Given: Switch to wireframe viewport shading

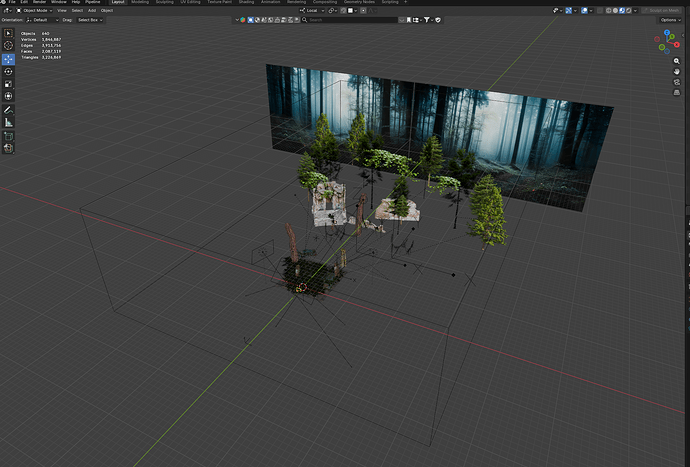Looking at the screenshot, I should pyautogui.click(x=609, y=11).
